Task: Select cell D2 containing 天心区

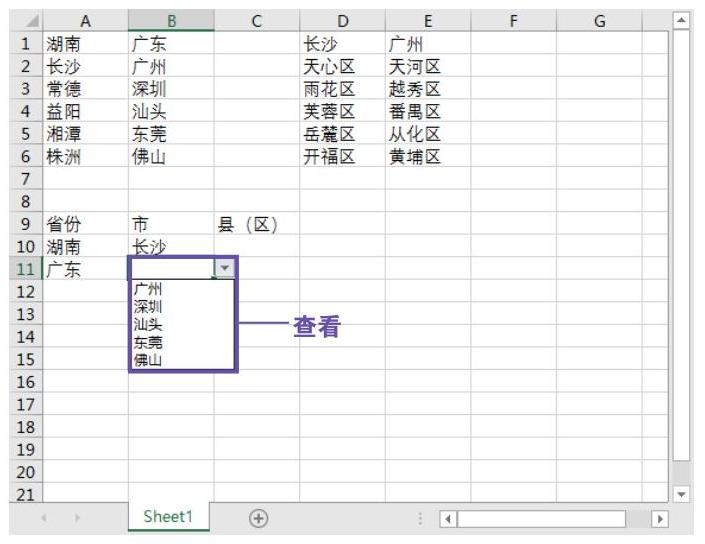Action: [343, 66]
